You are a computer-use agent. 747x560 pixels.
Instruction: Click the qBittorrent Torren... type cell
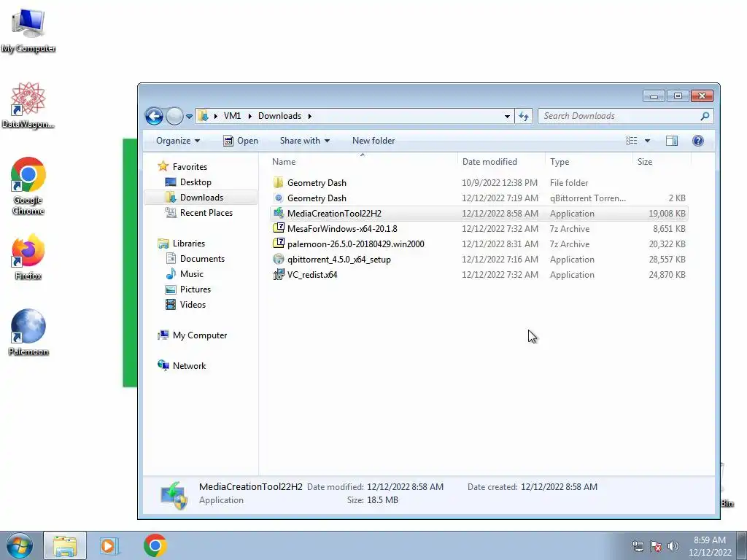coord(588,198)
